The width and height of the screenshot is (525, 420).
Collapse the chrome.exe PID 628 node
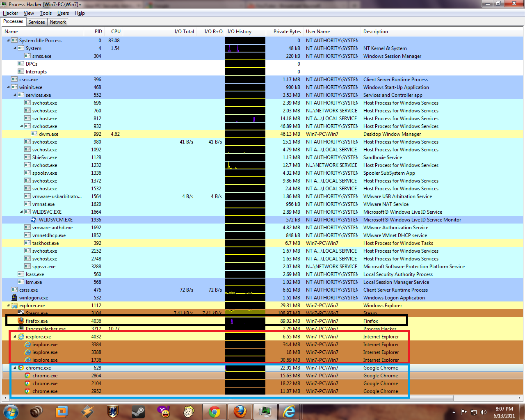[15, 368]
